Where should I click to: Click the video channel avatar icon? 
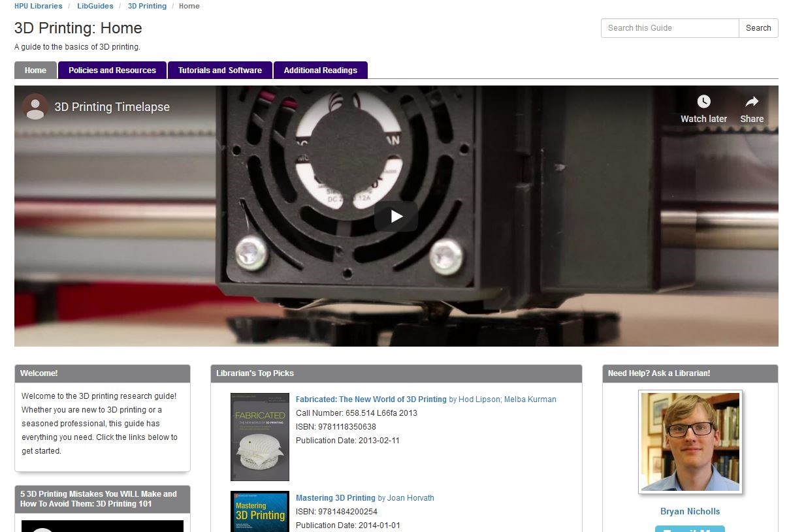click(x=35, y=106)
